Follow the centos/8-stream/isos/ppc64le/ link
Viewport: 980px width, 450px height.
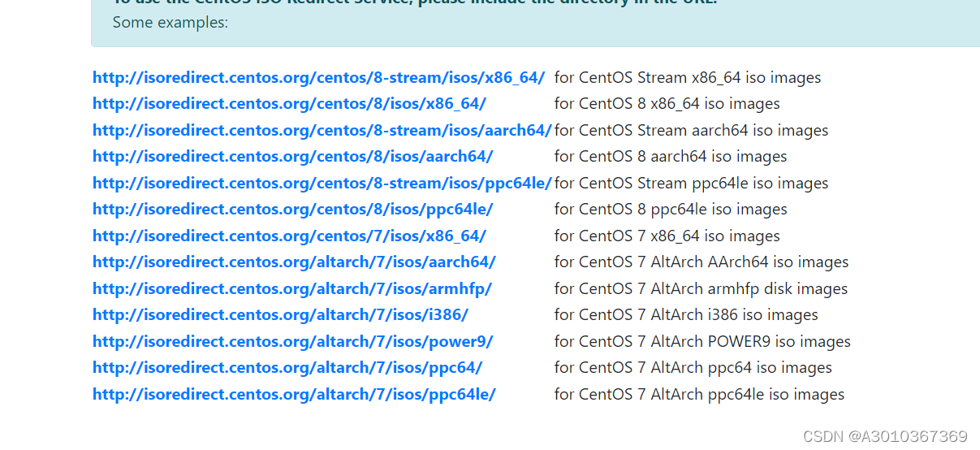(322, 184)
